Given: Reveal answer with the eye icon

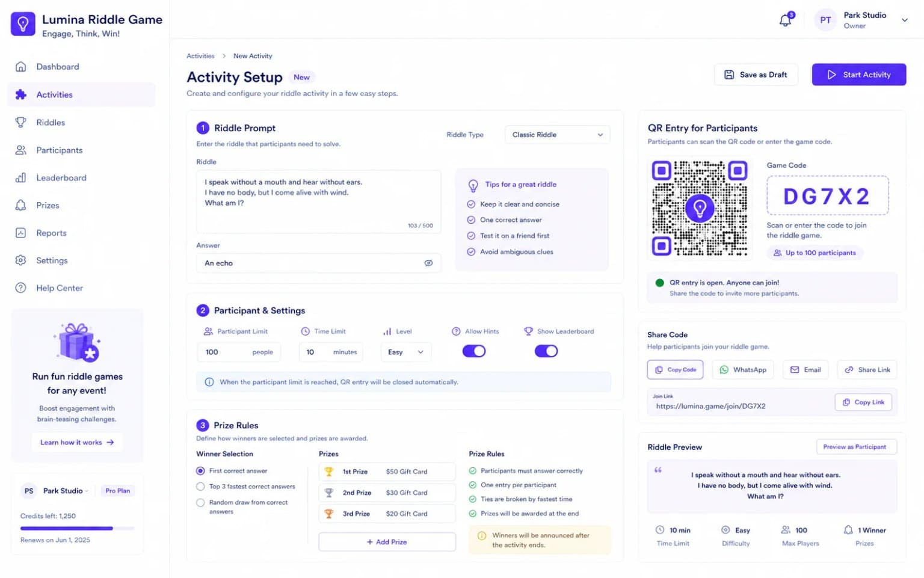Looking at the screenshot, I should (x=428, y=263).
